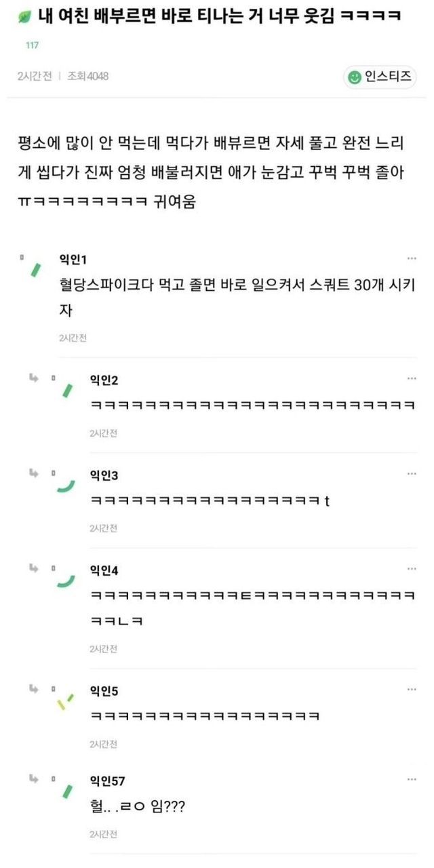
Task: Click the 익인1 username
Action: pos(73,259)
